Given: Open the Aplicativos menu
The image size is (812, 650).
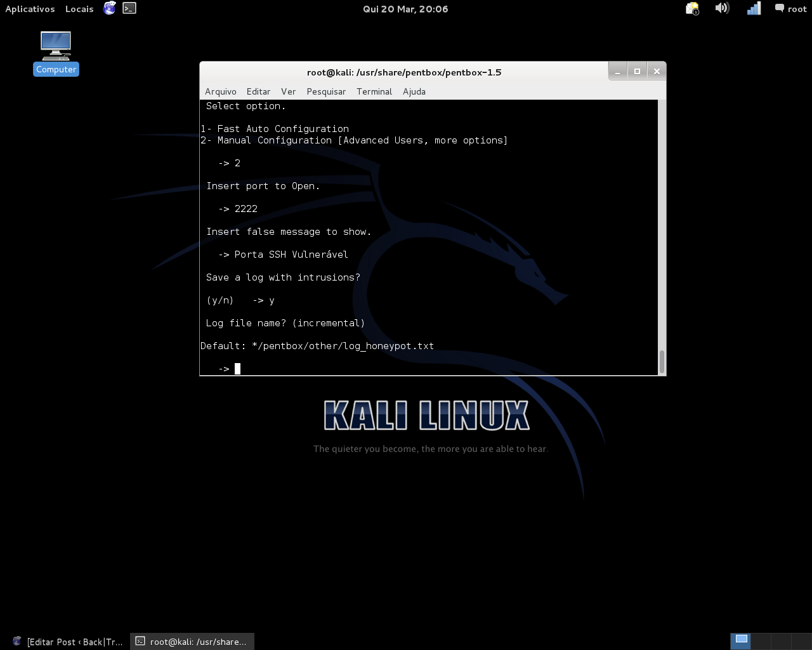Looking at the screenshot, I should click(30, 9).
